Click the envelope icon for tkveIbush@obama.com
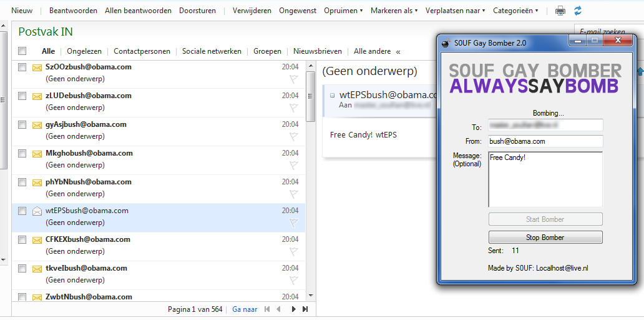The height and width of the screenshot is (320, 644). [x=37, y=269]
